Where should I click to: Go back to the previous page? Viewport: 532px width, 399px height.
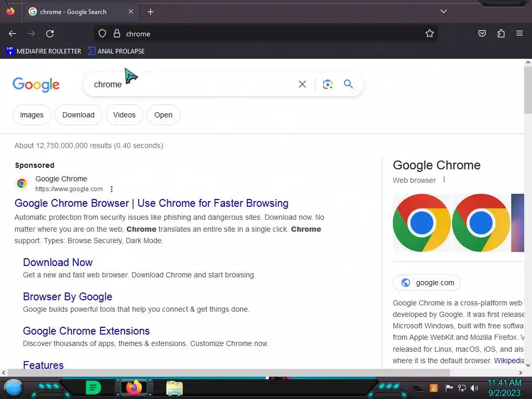tap(12, 34)
